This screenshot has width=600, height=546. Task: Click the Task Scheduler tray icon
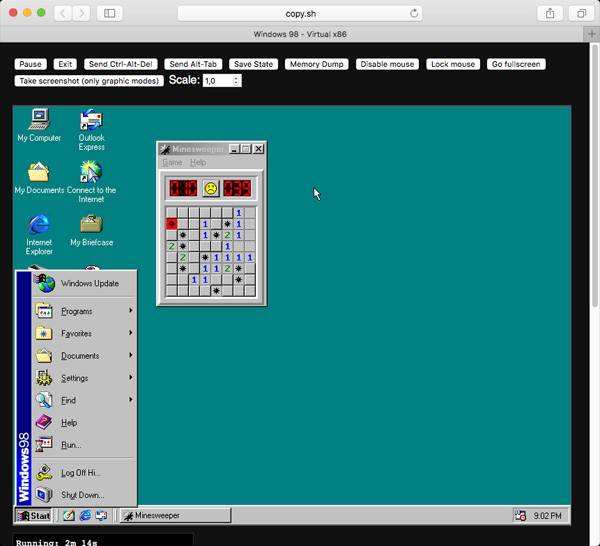click(x=520, y=516)
